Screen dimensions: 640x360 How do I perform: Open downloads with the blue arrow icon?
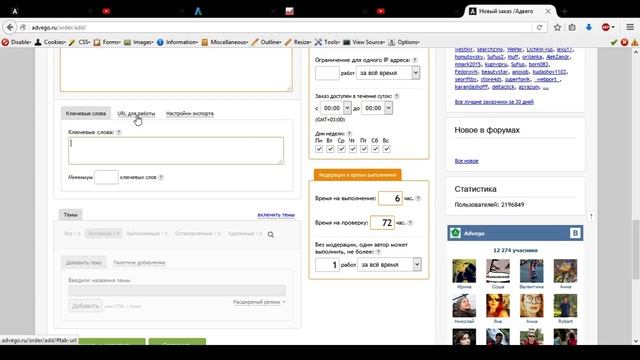coord(589,27)
